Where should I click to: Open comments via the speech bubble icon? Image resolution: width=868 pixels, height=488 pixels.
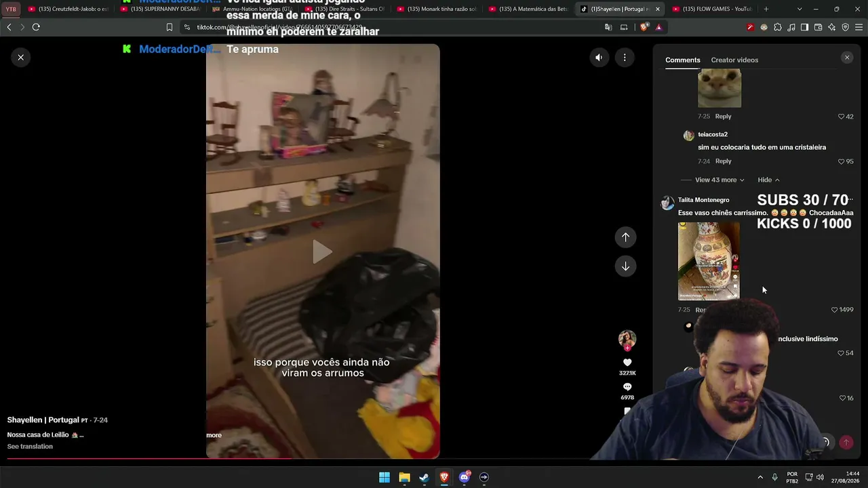(627, 387)
